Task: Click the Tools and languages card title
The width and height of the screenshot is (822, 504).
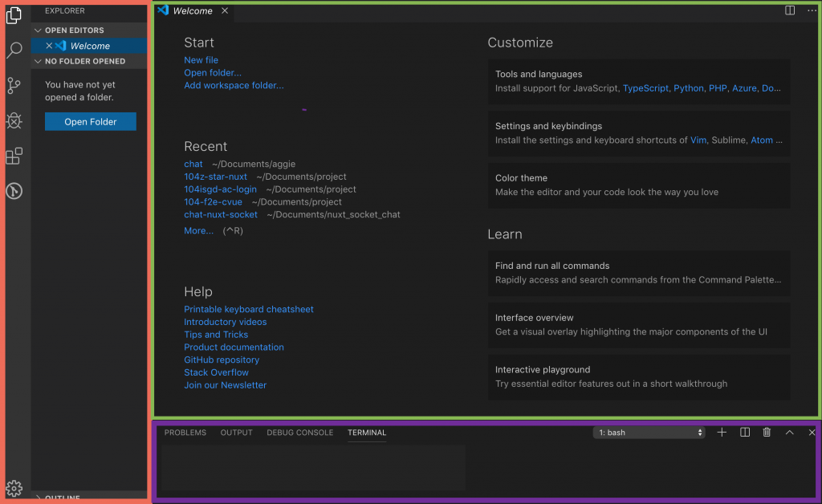Action: pyautogui.click(x=539, y=74)
